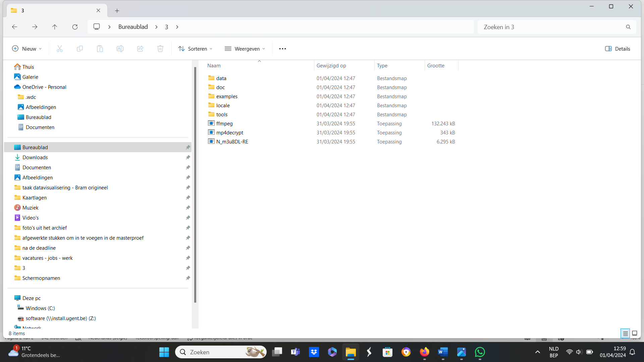Click the Share icon in toolbar
This screenshot has height=362, width=644.
140,49
